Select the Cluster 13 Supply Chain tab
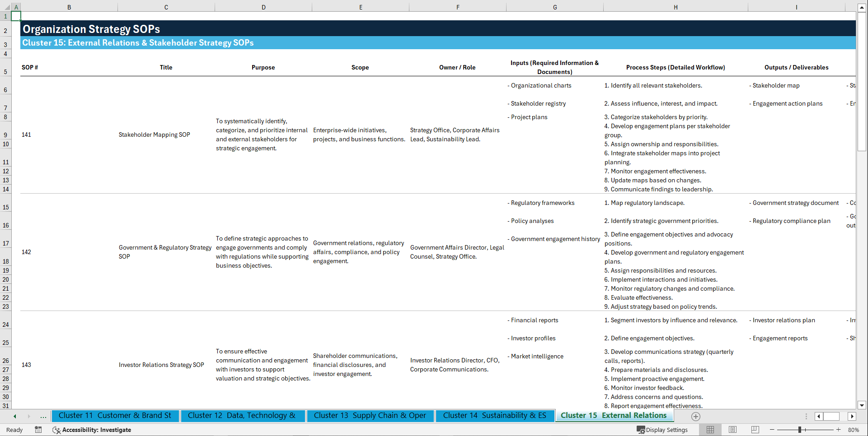This screenshot has height=436, width=868. [x=370, y=416]
